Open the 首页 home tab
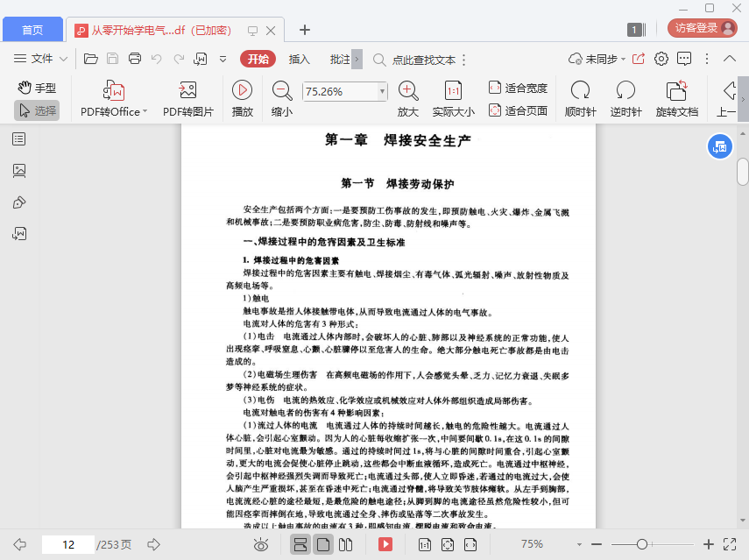 pyautogui.click(x=32, y=30)
